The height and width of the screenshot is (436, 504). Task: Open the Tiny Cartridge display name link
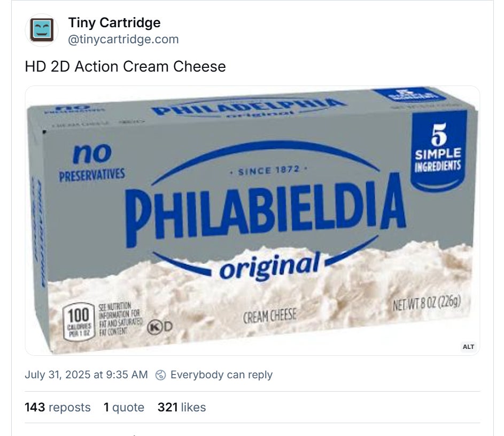tap(114, 23)
